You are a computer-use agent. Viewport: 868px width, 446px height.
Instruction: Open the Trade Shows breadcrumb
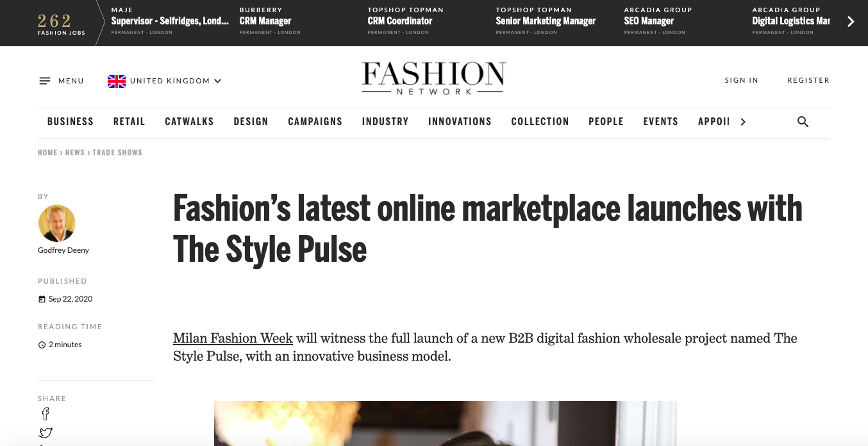coord(117,153)
